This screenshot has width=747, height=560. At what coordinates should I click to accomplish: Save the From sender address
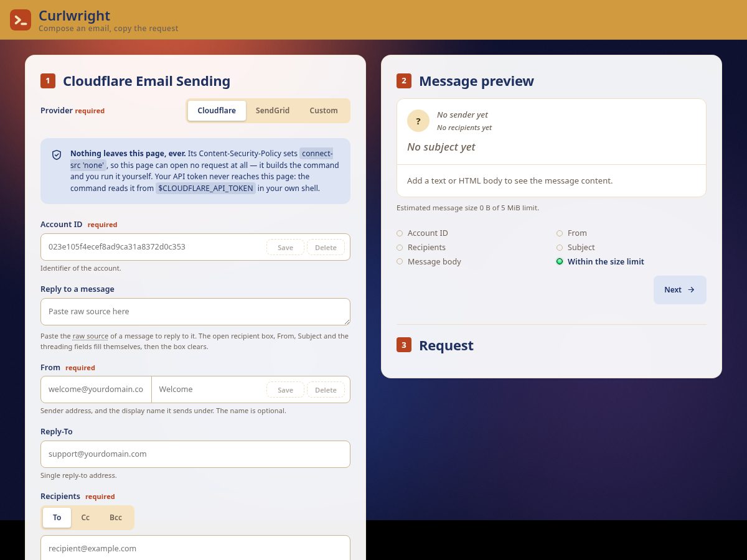tap(285, 390)
